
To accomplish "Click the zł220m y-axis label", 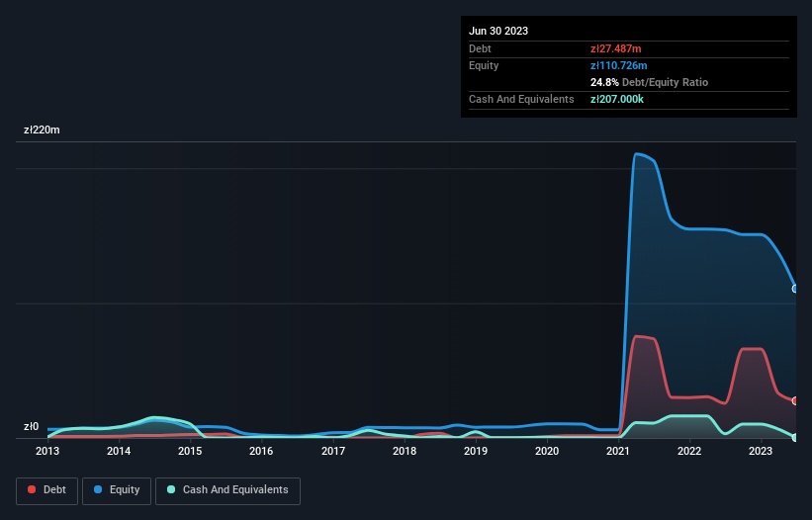I will coord(42,130).
